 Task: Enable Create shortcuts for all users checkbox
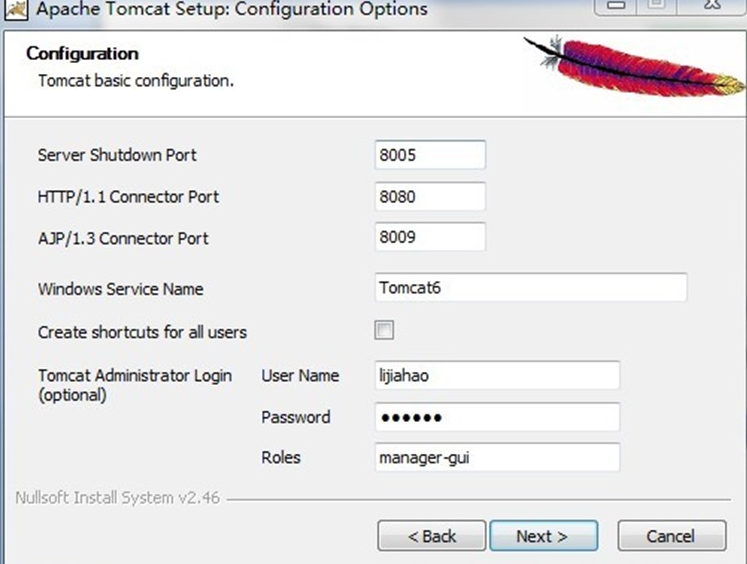point(384,330)
